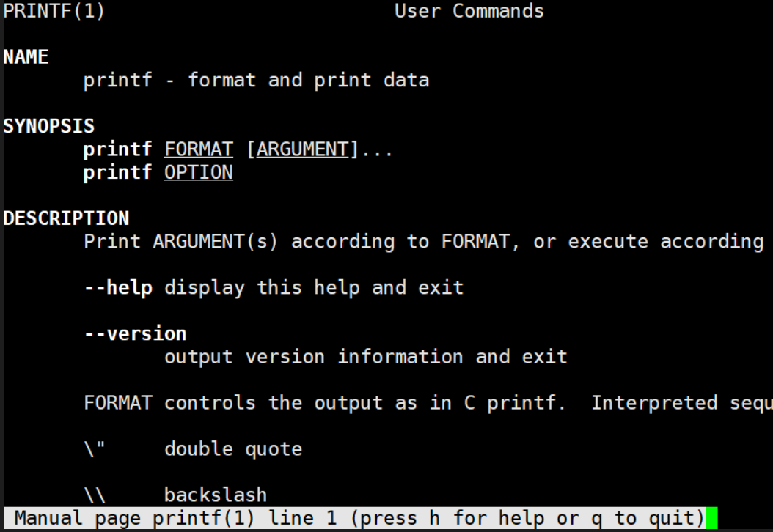Click the backslash-quote escape sequence
773x532 pixels.
95,448
